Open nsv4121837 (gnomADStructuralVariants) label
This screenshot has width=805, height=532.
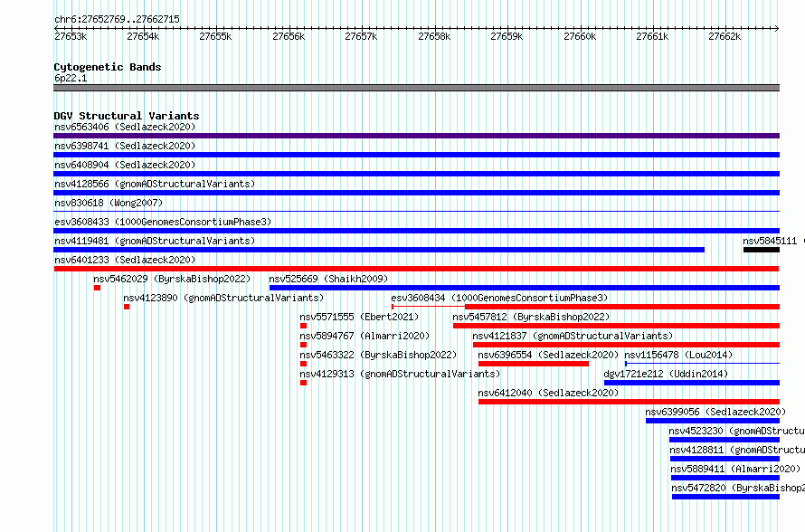(x=573, y=336)
